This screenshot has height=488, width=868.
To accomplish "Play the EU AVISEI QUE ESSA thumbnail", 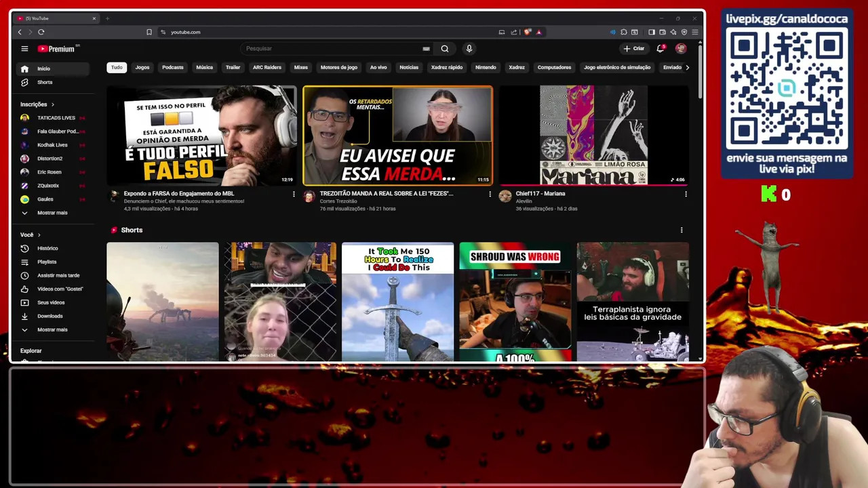I will 397,136.
